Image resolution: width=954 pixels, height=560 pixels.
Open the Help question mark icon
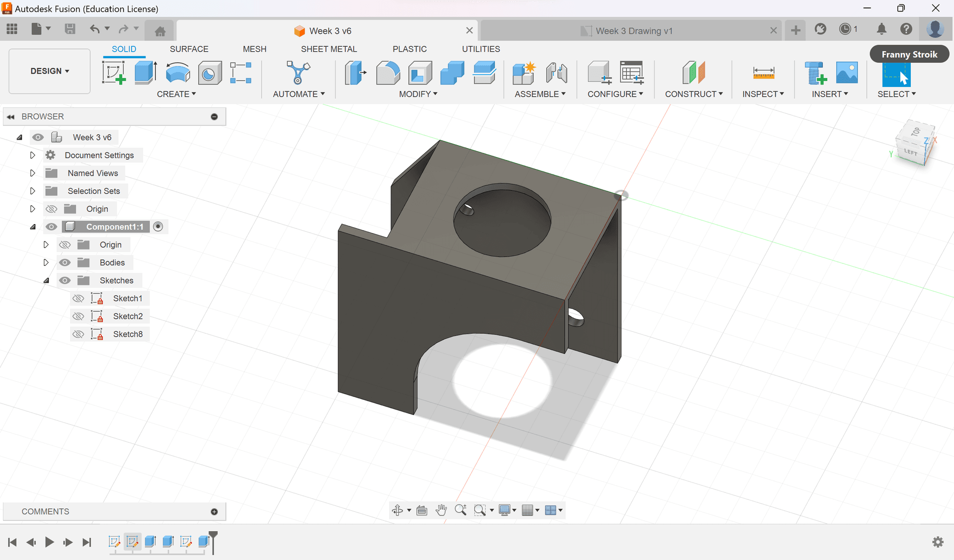(x=906, y=29)
